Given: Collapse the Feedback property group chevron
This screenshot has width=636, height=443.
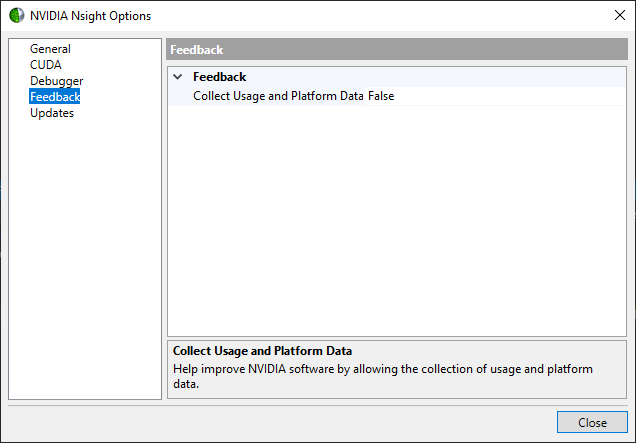Looking at the screenshot, I should [x=178, y=77].
